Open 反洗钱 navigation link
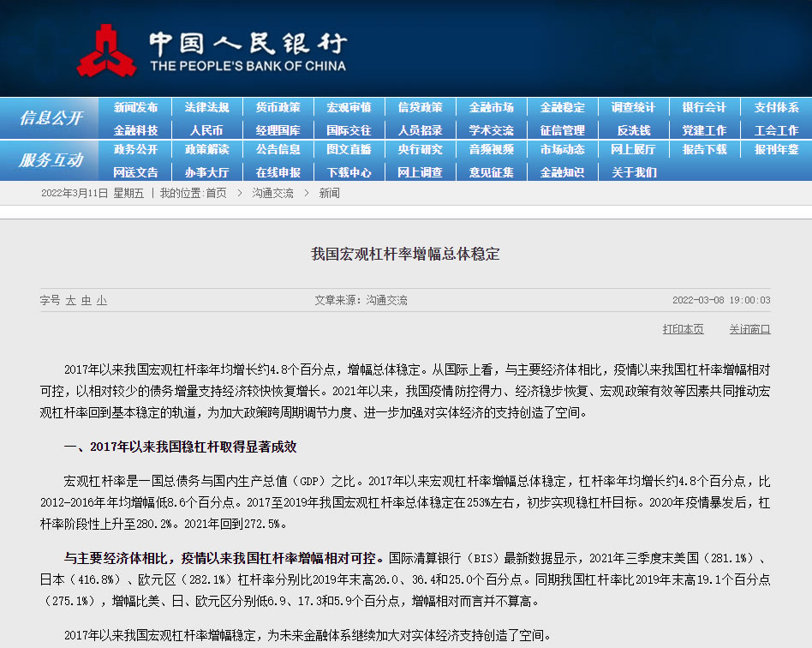This screenshot has width=812, height=648. pos(633,130)
